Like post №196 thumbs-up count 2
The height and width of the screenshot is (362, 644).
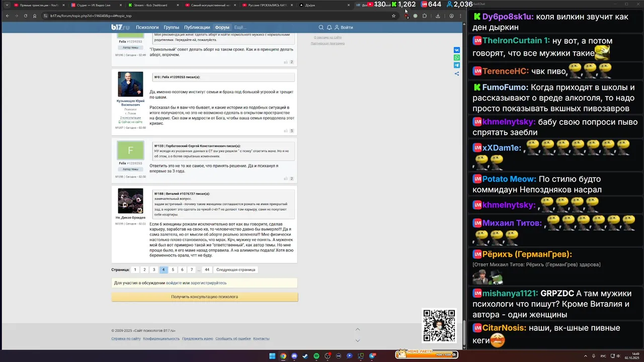click(x=289, y=62)
